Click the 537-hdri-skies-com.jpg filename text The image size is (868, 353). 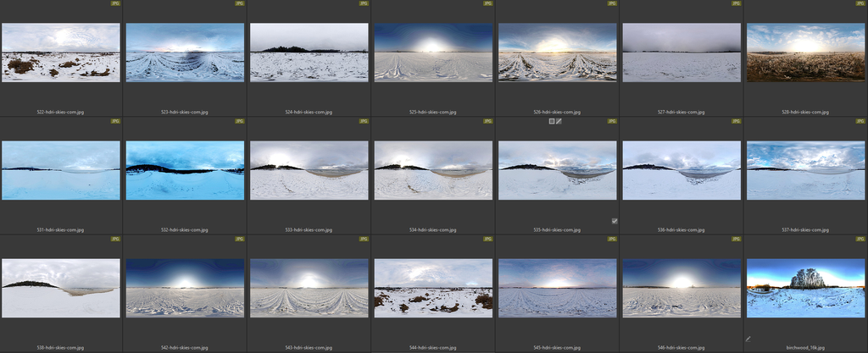(805, 229)
